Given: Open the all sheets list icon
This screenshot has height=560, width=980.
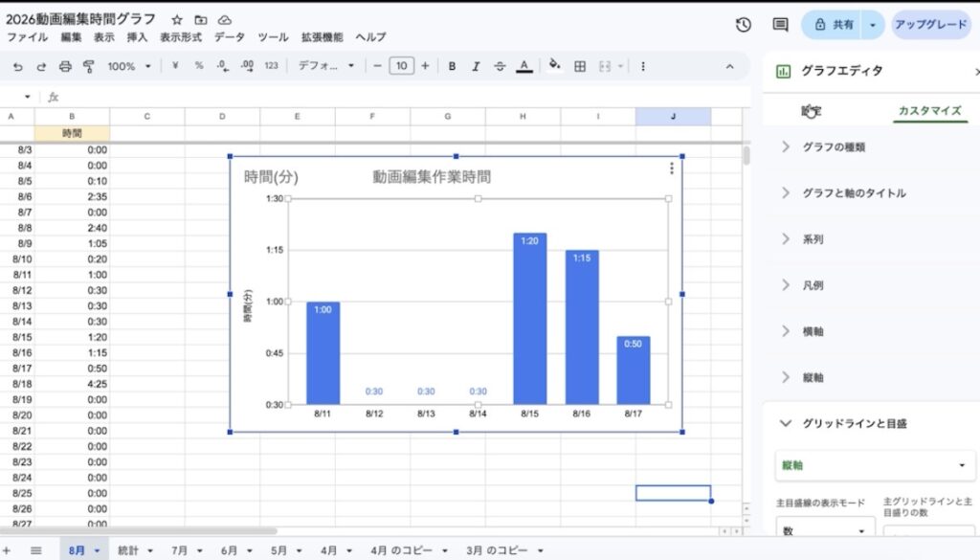Looking at the screenshot, I should (x=35, y=550).
